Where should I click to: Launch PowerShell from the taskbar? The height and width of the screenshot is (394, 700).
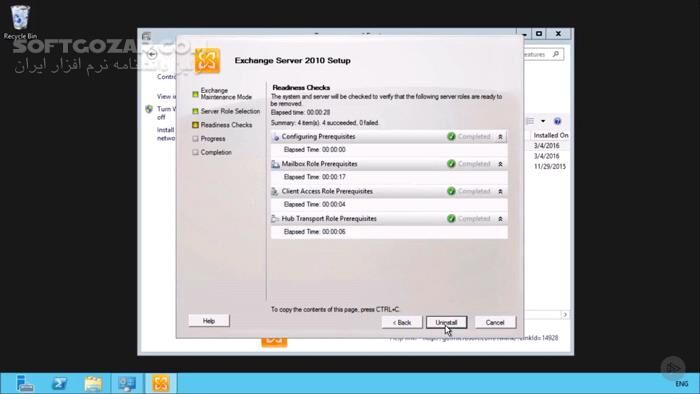pos(59,383)
